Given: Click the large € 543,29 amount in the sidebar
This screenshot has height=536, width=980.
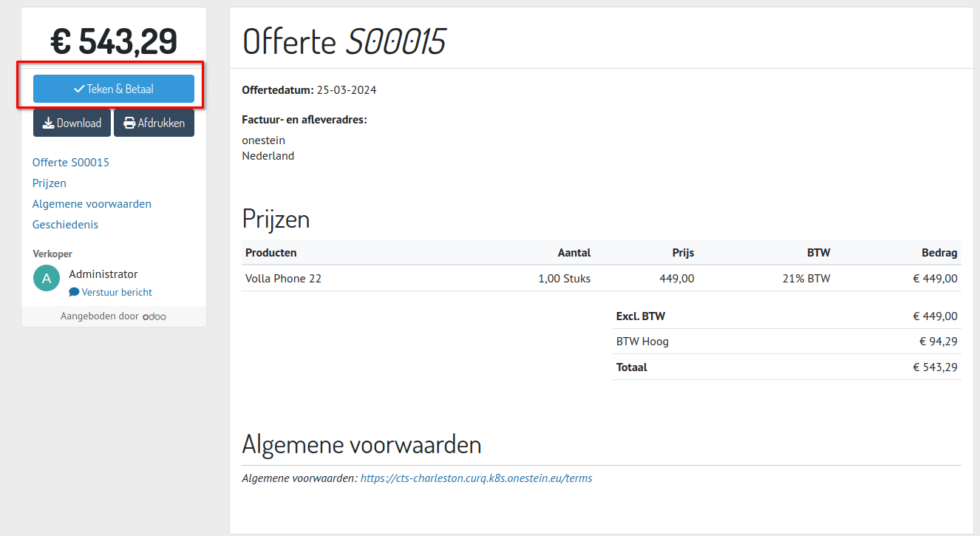Looking at the screenshot, I should (x=114, y=41).
